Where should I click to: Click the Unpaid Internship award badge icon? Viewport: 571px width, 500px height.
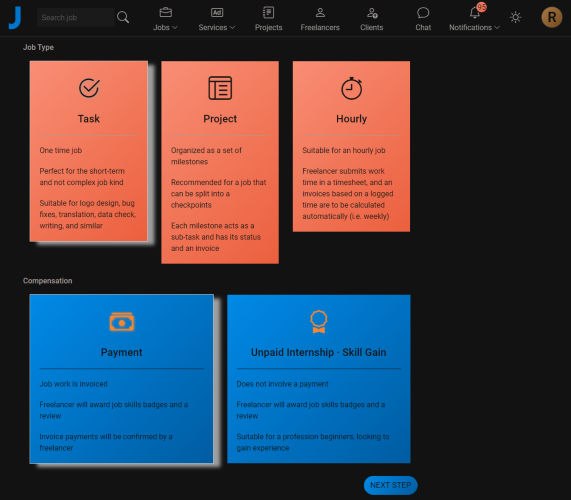point(319,322)
